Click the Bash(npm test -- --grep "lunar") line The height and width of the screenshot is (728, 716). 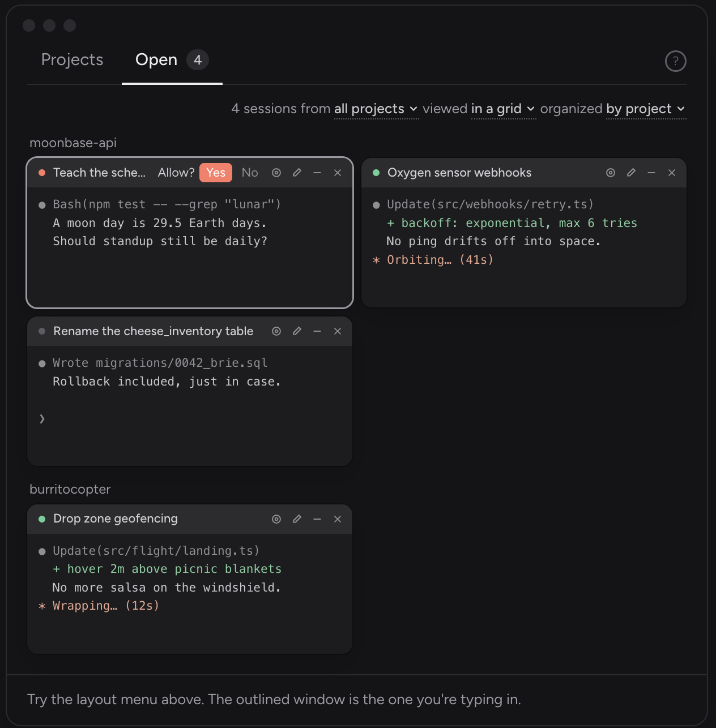(167, 204)
